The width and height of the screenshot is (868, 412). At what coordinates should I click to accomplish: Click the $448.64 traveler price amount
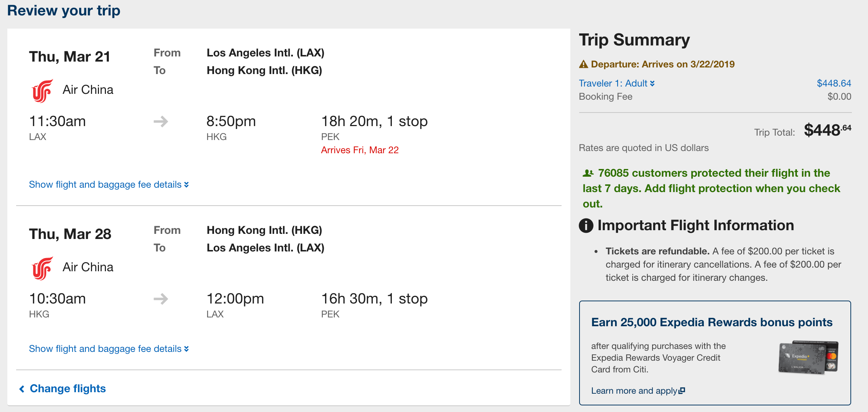coord(834,83)
